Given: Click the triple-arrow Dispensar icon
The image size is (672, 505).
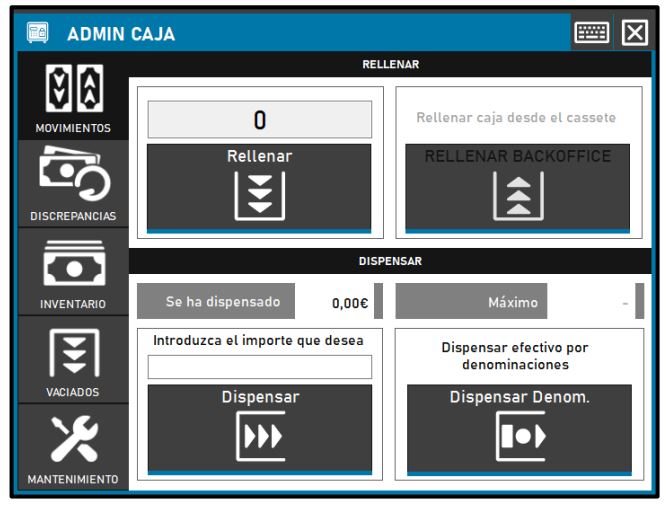Looking at the screenshot, I should [x=259, y=438].
